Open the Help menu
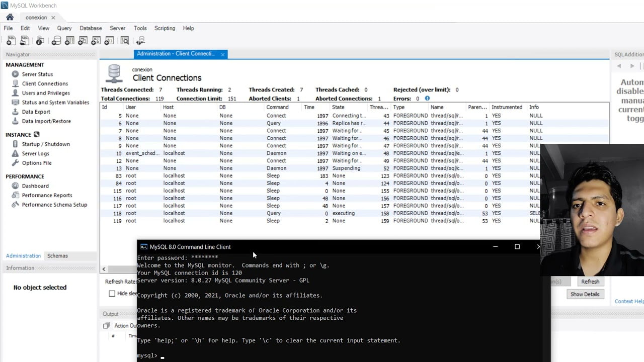The image size is (644, 362). [x=188, y=28]
